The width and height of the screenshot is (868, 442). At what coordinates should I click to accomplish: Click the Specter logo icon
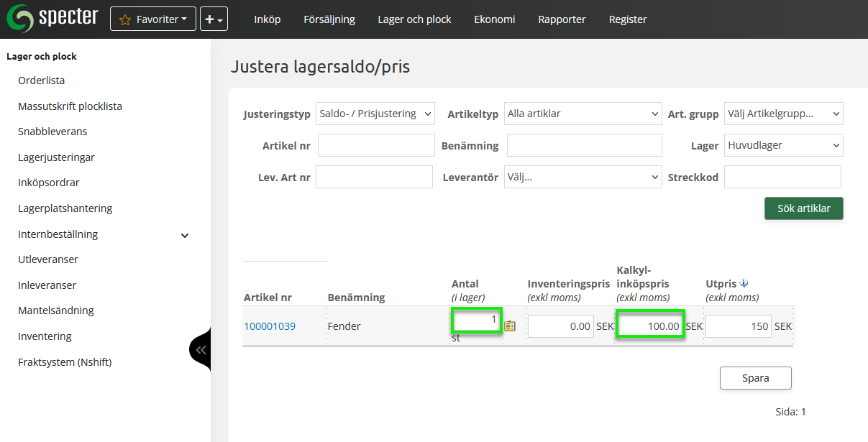click(20, 19)
